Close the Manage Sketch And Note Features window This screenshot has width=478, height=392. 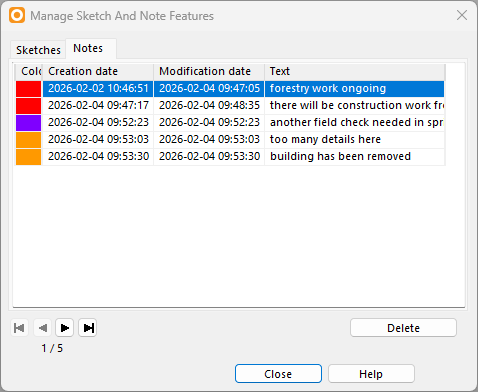pyautogui.click(x=462, y=15)
